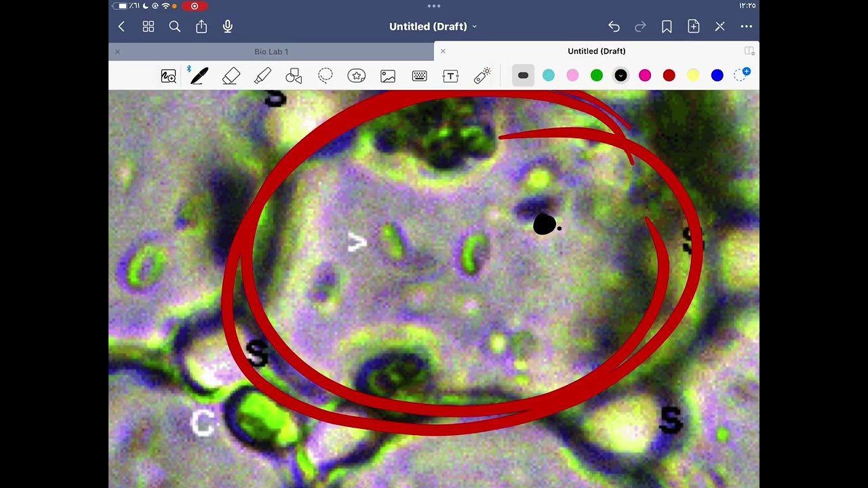Start audio recording with microphone icon
This screenshot has height=488, width=868.
click(228, 26)
